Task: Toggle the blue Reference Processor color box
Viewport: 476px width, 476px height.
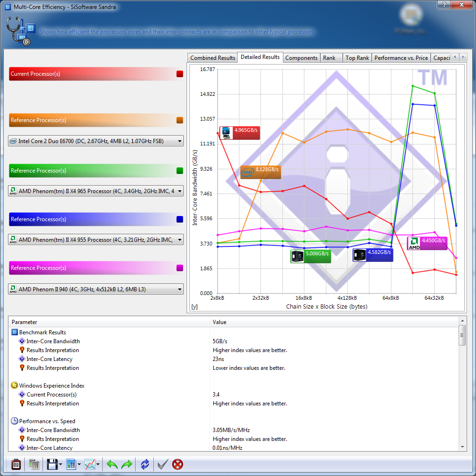Action: 180,219
